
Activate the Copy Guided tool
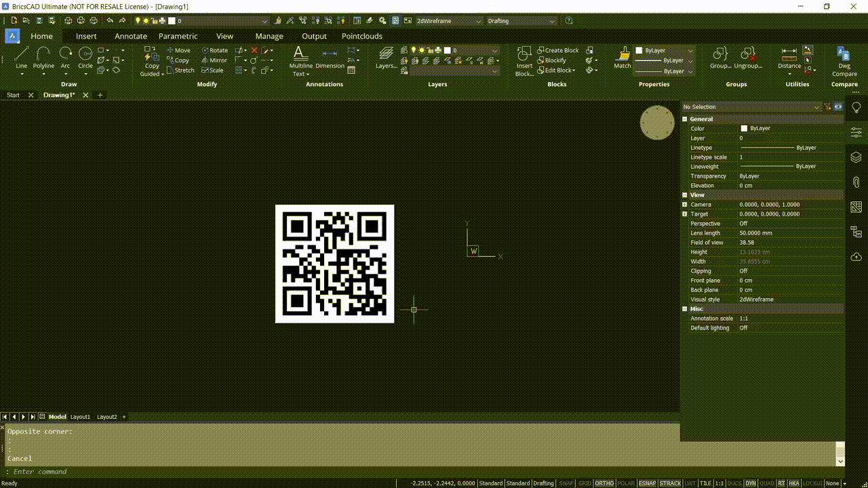click(x=152, y=61)
